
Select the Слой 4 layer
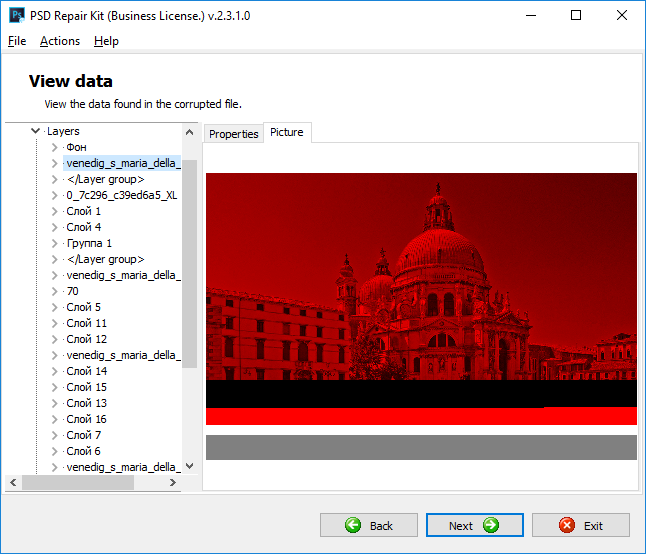84,227
